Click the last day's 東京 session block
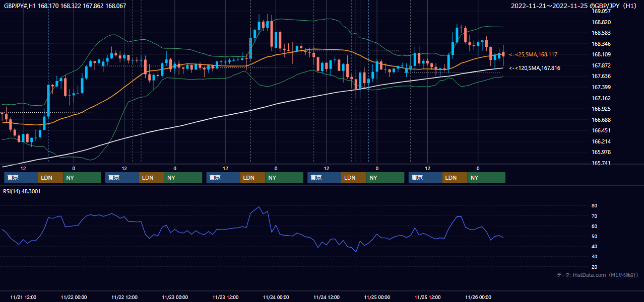The height and width of the screenshot is (302, 644). pyautogui.click(x=426, y=178)
